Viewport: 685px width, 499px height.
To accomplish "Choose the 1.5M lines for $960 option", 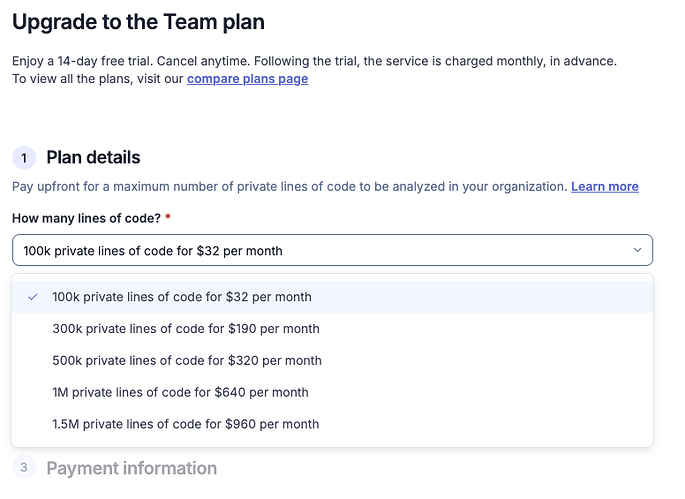I will point(185,424).
